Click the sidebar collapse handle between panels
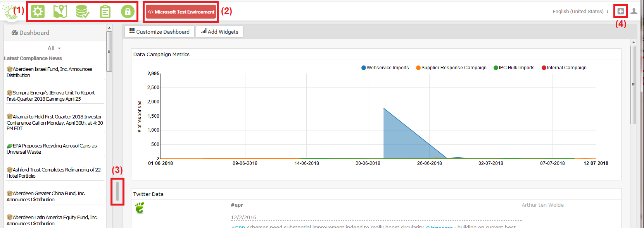Screen dimensions: 644x228 pos(117,191)
